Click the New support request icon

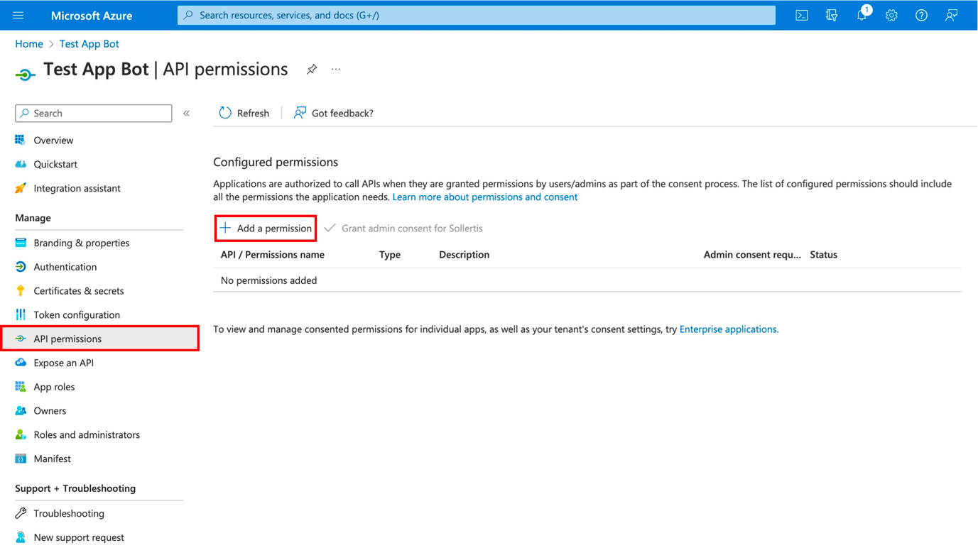[21, 537]
